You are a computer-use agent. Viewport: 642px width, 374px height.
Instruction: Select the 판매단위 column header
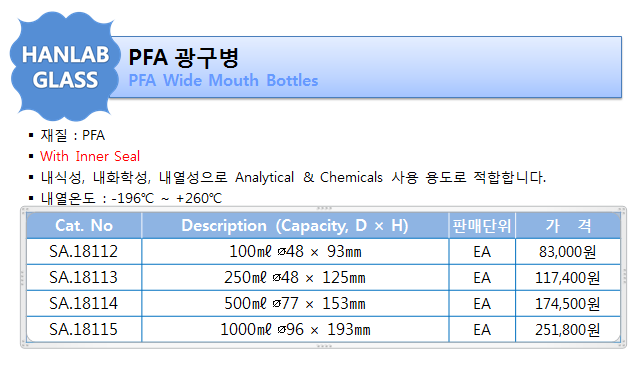pyautogui.click(x=482, y=225)
